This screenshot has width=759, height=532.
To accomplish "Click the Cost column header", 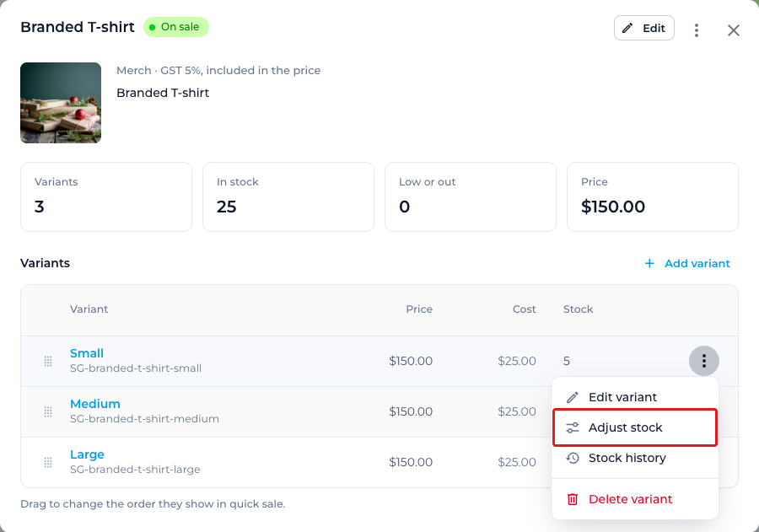I will 525,309.
